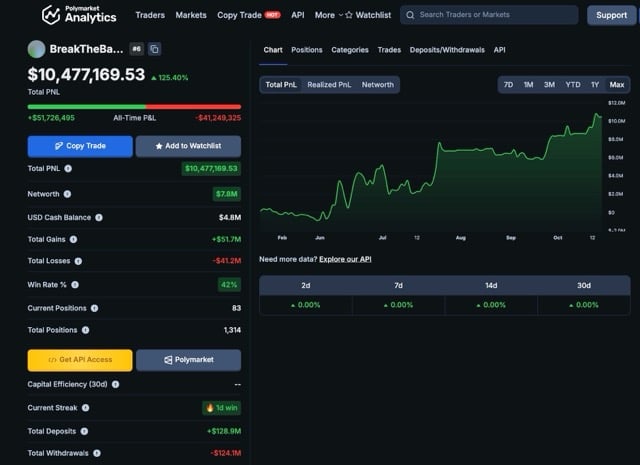Open the Traders nav item
The image size is (640, 465).
point(150,15)
